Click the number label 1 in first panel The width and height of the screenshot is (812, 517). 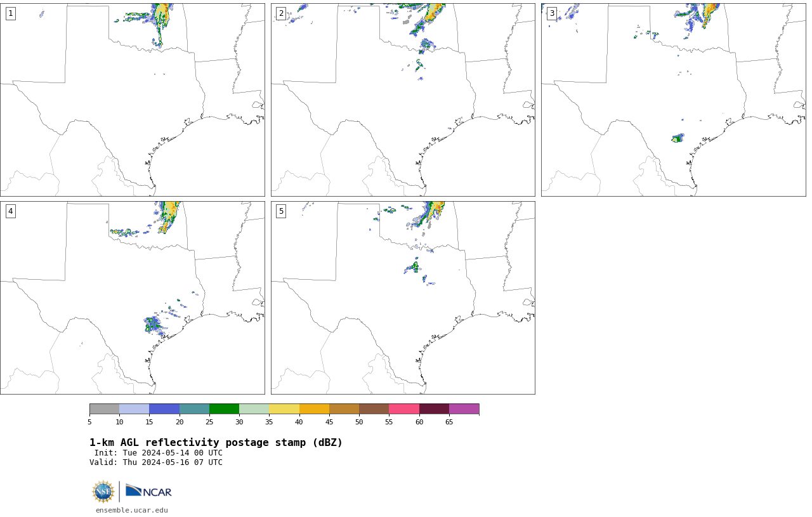click(10, 13)
